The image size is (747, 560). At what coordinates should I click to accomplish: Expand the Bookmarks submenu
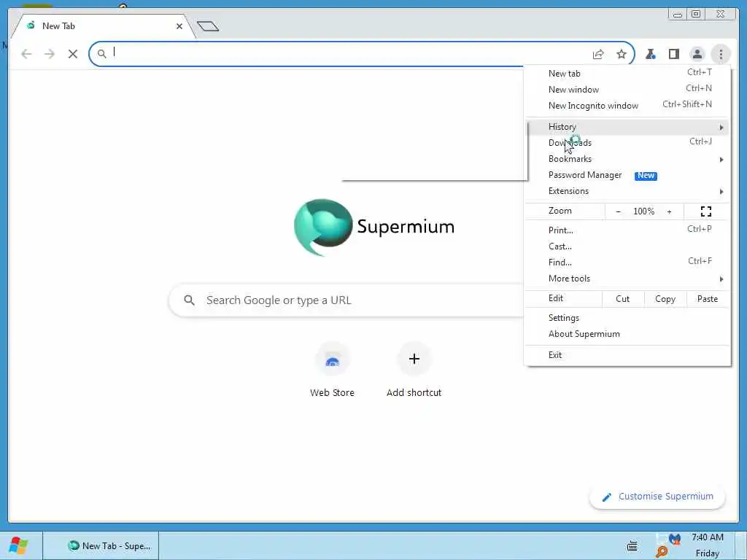coord(627,159)
